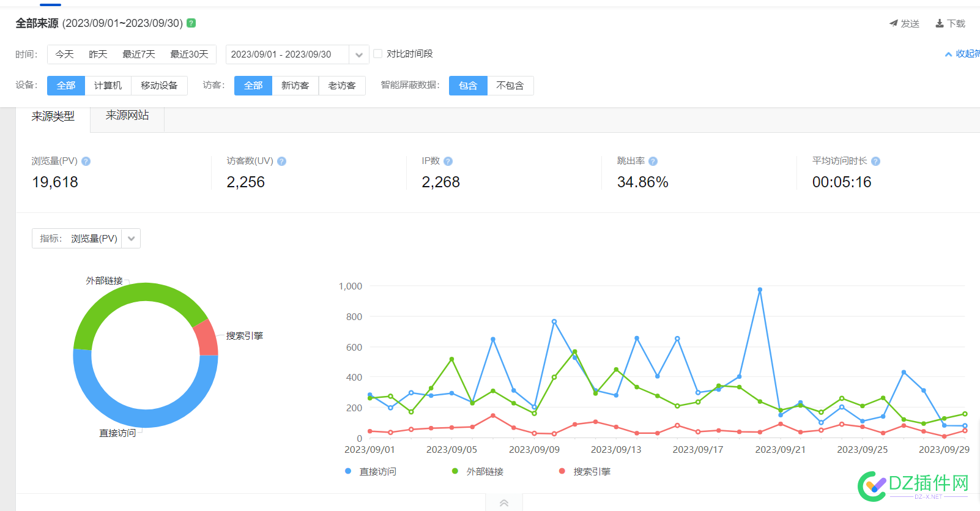Select 老访客 visitor filter

tap(342, 86)
